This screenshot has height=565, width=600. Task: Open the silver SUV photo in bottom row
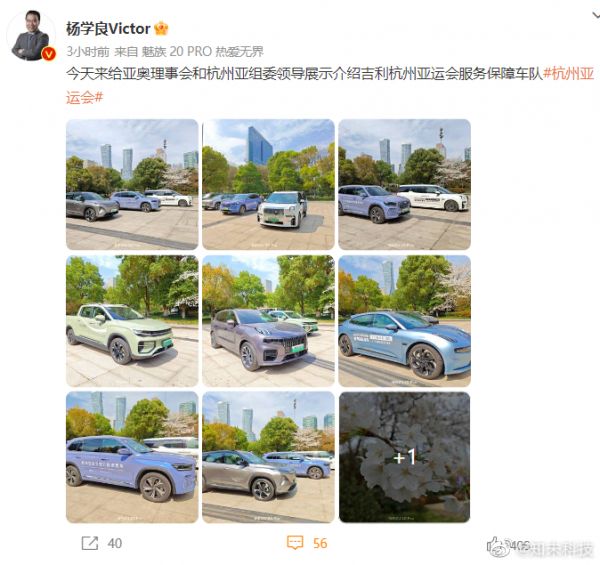tap(268, 457)
